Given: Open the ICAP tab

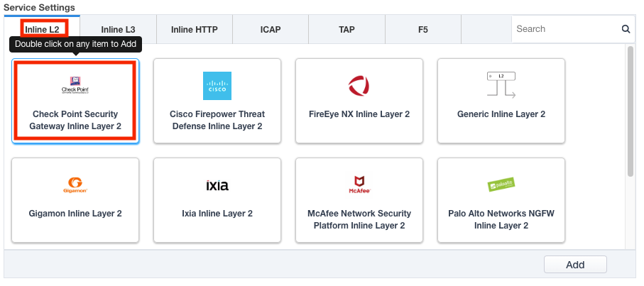Looking at the screenshot, I should coord(271,30).
